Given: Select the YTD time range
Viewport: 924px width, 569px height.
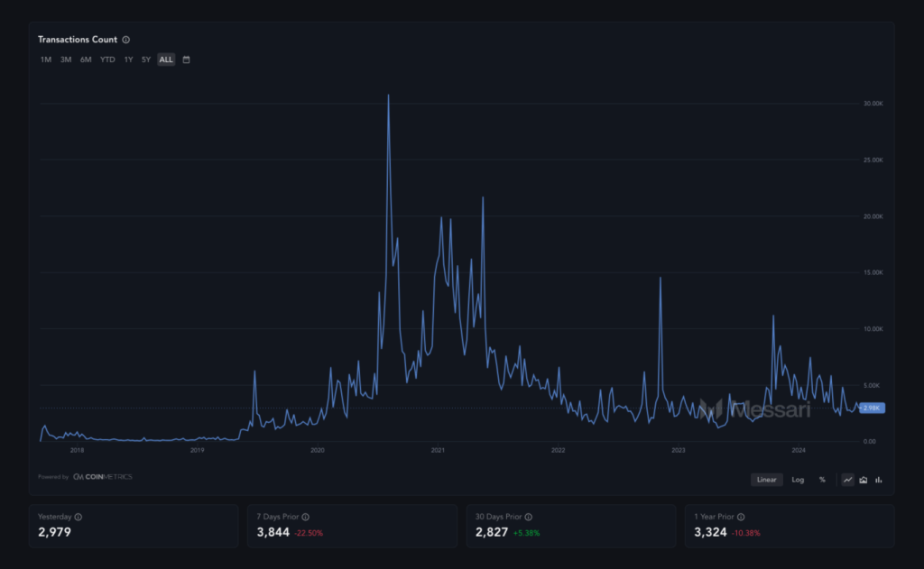Looking at the screenshot, I should (107, 60).
